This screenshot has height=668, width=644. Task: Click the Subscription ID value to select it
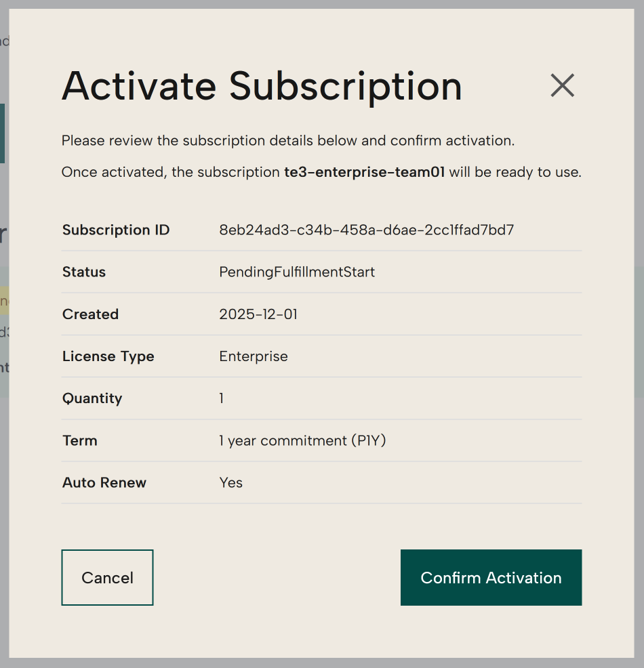pos(366,230)
